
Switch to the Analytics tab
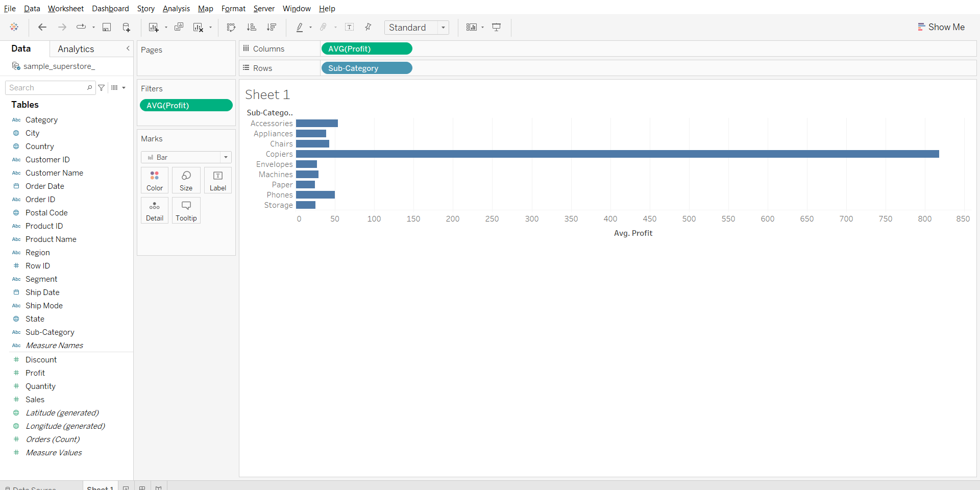coord(76,49)
